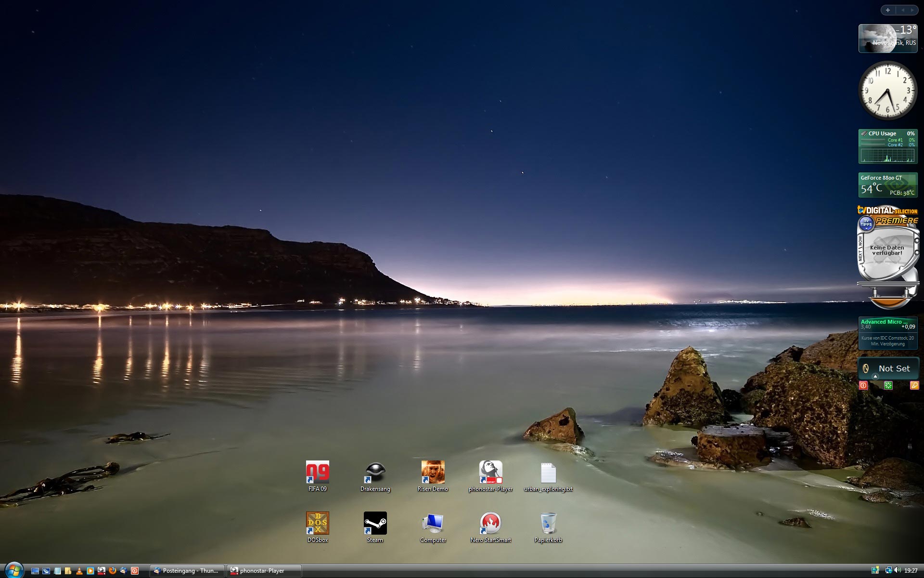This screenshot has height=578, width=924.
Task: Open the Windows Start orb
Action: 13,570
